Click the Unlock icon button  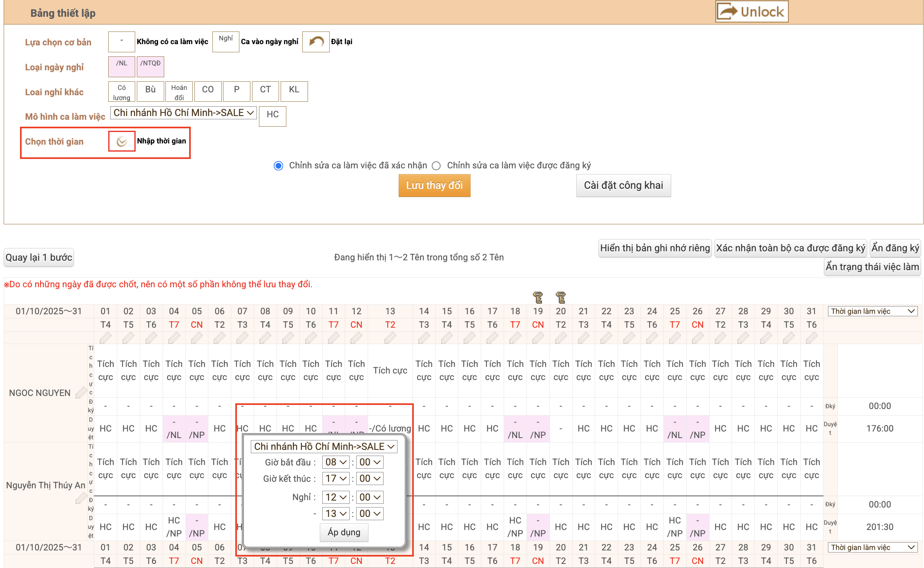click(x=752, y=12)
